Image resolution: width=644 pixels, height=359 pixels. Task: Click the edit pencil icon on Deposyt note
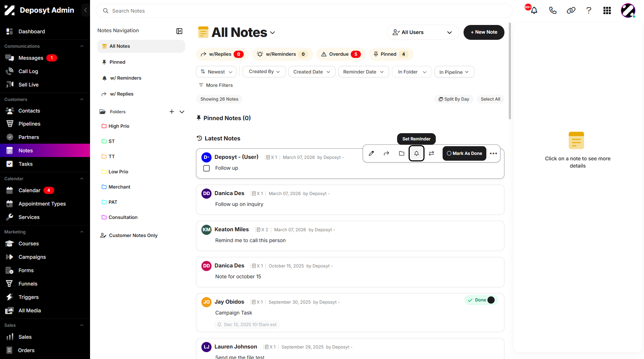click(x=371, y=153)
